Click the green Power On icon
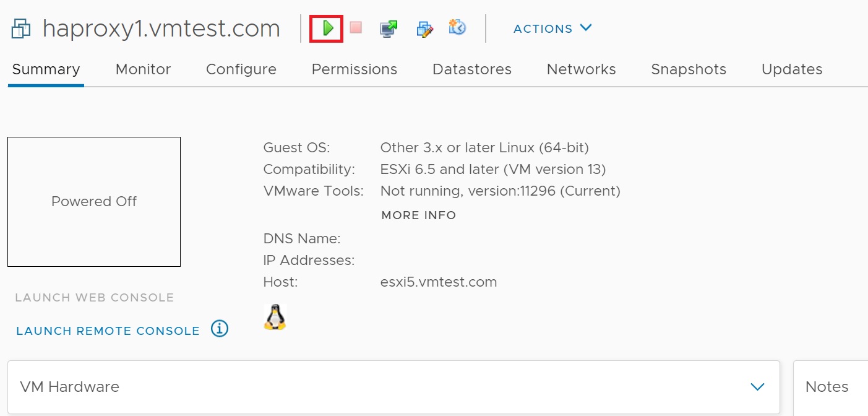The image size is (868, 416). (x=327, y=28)
